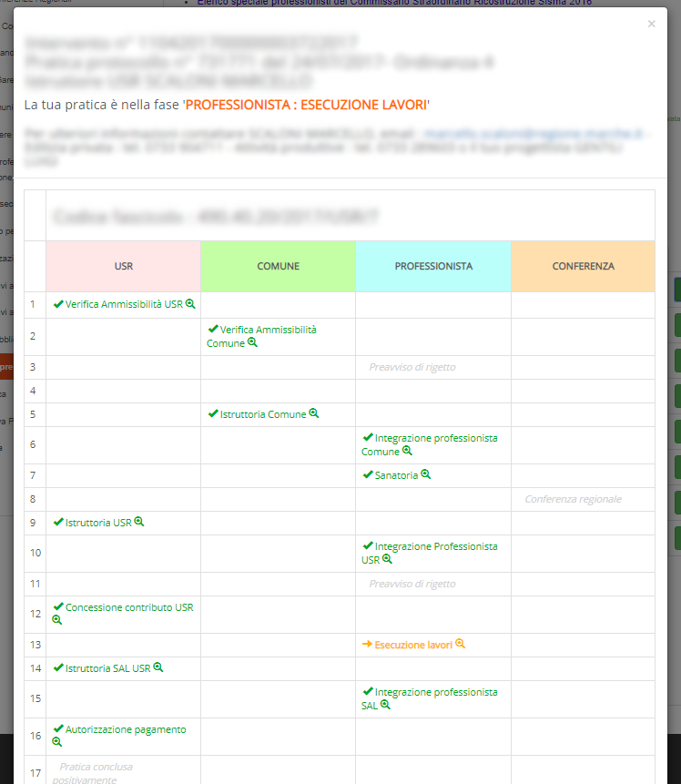This screenshot has height=784, width=681.
Task: Open magnifier next to Istruttoria SAL USR
Action: pos(158,667)
